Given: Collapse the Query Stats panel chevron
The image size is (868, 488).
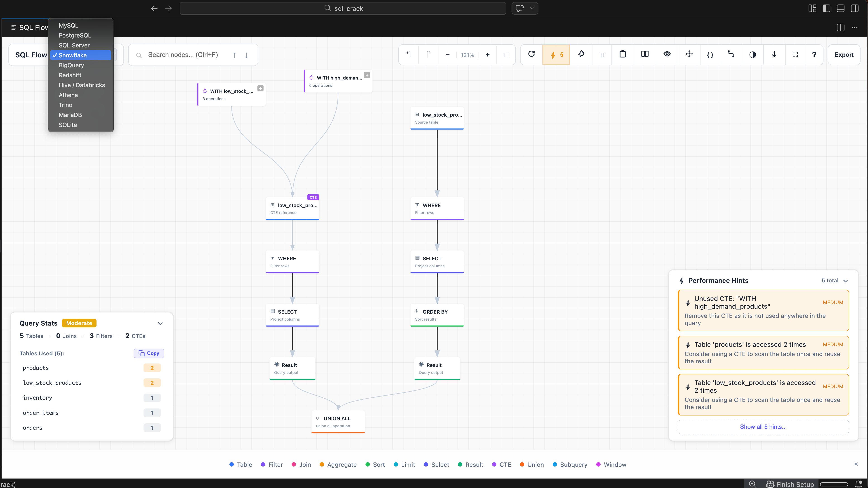Looking at the screenshot, I should tap(160, 323).
